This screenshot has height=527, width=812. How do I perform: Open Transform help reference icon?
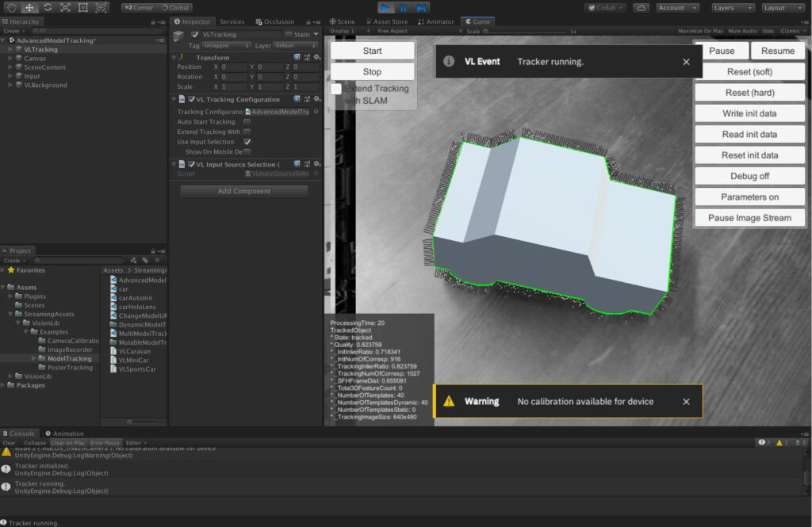click(297, 57)
